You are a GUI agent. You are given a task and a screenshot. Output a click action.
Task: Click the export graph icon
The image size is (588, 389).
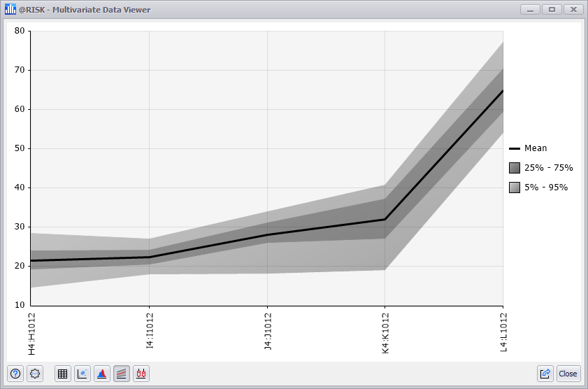545,374
